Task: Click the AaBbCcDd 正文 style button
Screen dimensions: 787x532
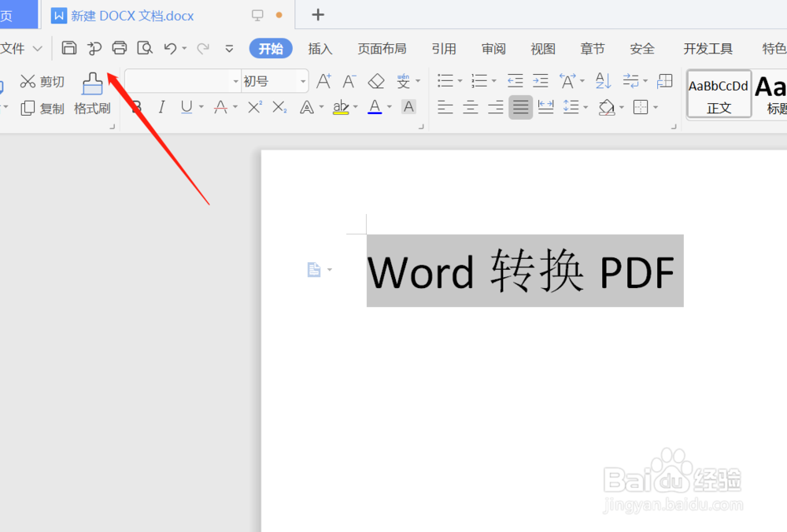Action: (718, 94)
